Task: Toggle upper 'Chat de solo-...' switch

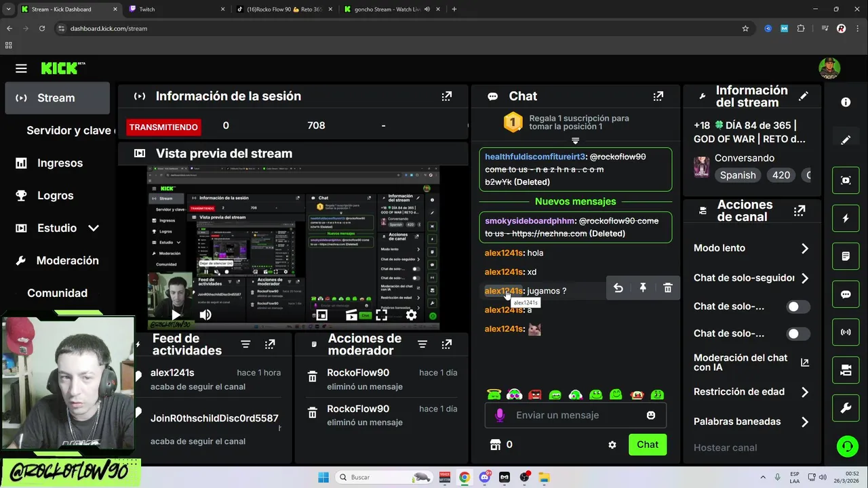Action: point(797,307)
